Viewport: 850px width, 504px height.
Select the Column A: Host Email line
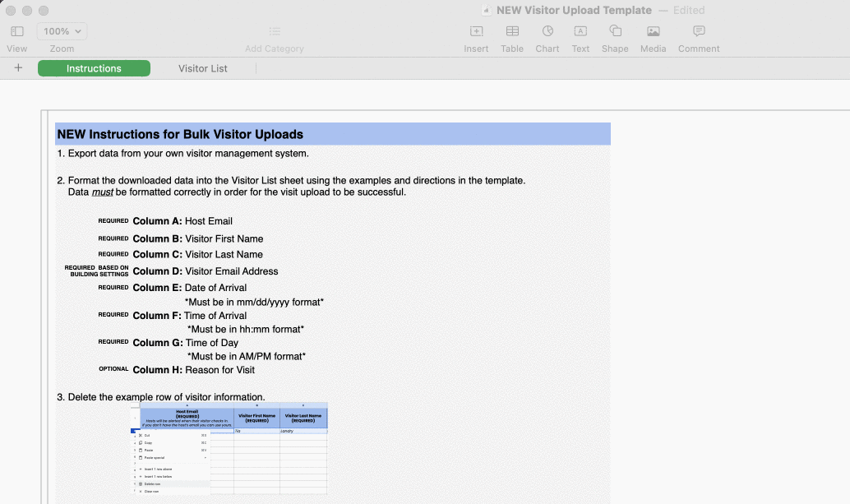[x=182, y=221]
